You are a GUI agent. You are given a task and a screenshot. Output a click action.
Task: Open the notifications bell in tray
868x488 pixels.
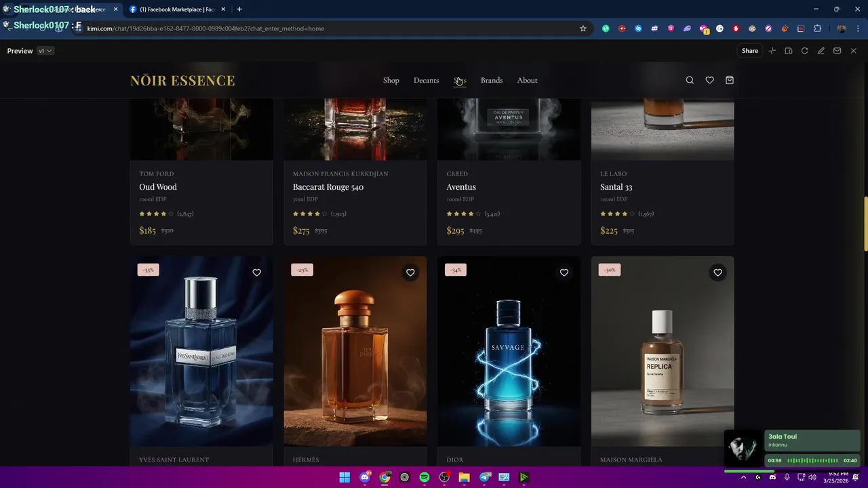point(856,477)
